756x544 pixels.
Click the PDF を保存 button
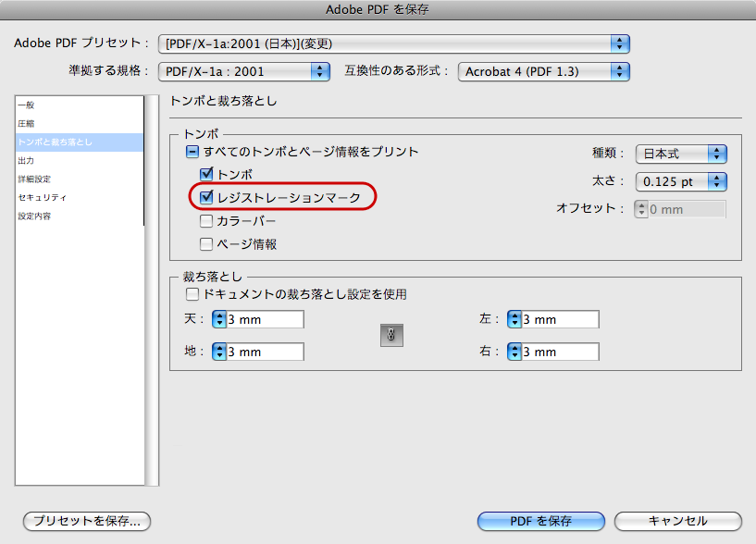click(x=541, y=521)
